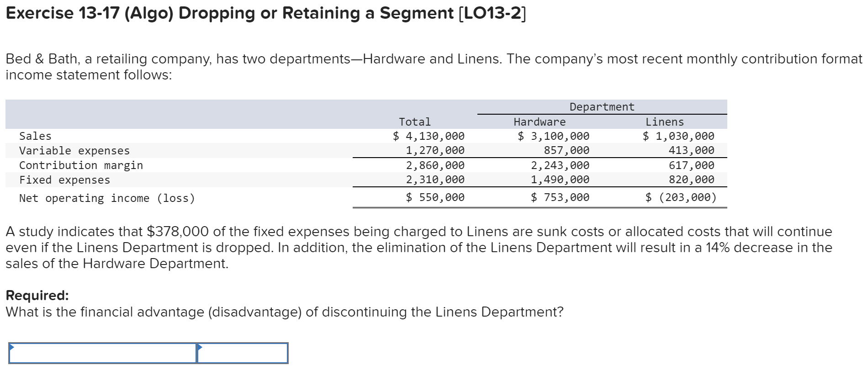Select the narrower right answer input cell
Screen dimensions: 868x381
tap(243, 353)
